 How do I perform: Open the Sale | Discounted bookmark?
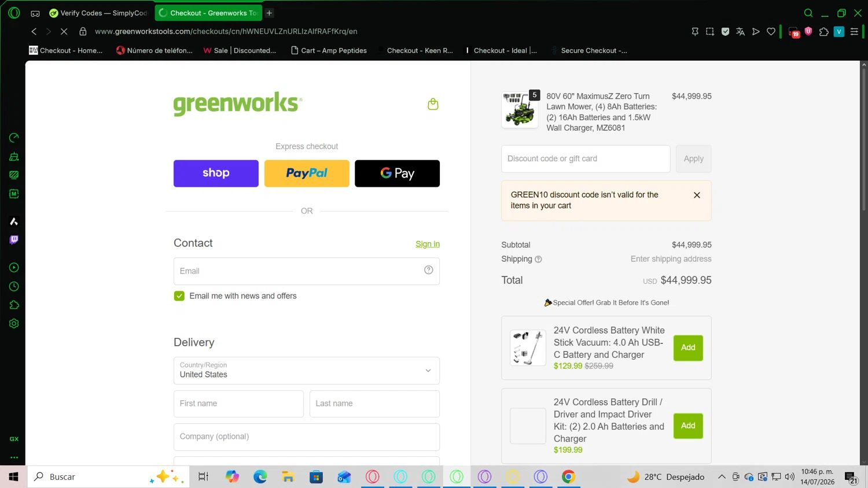240,50
